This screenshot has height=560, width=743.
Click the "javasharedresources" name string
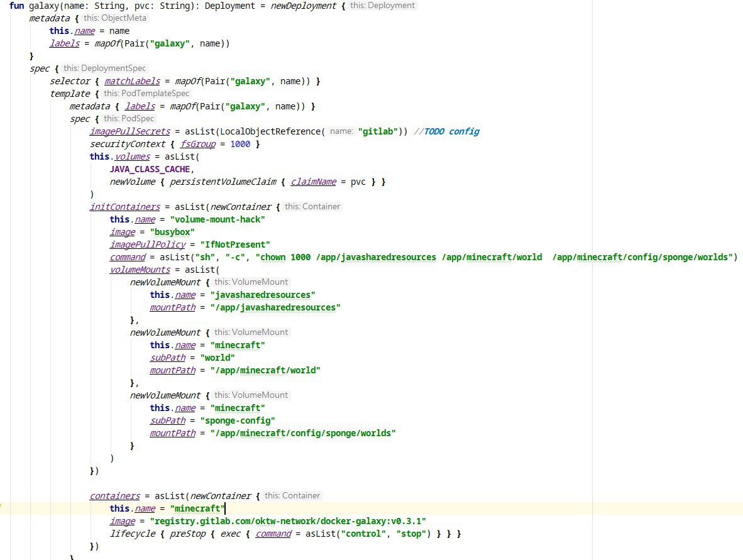263,295
